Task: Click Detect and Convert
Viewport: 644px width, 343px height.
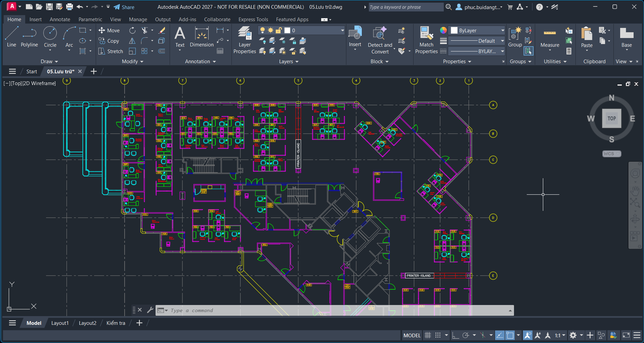Action: [380, 40]
